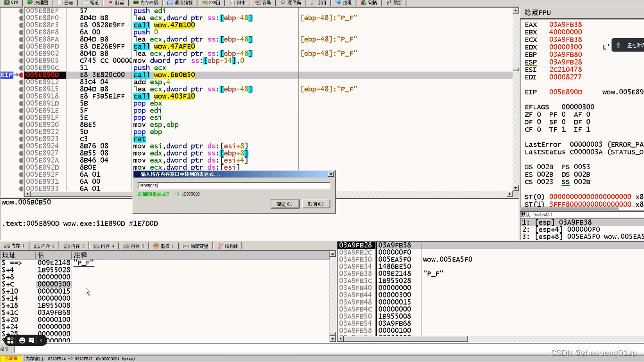Open the 笔记 notes tab

(91, 2)
